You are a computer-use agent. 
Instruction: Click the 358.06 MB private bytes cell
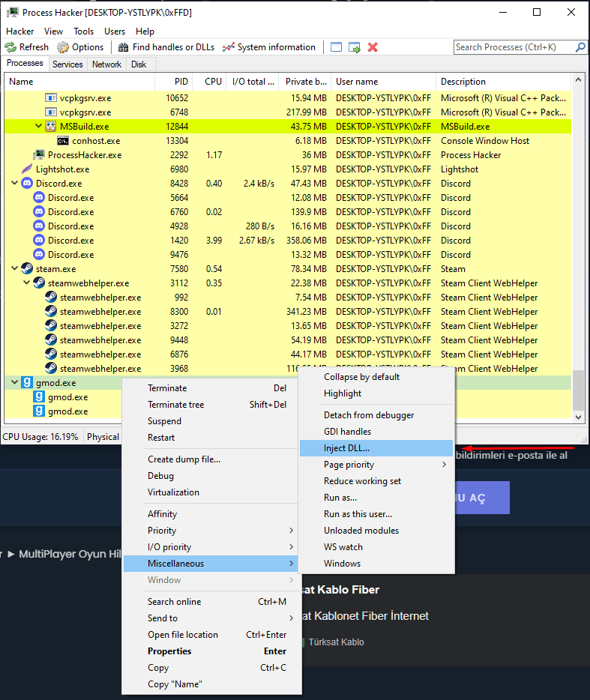(x=307, y=240)
